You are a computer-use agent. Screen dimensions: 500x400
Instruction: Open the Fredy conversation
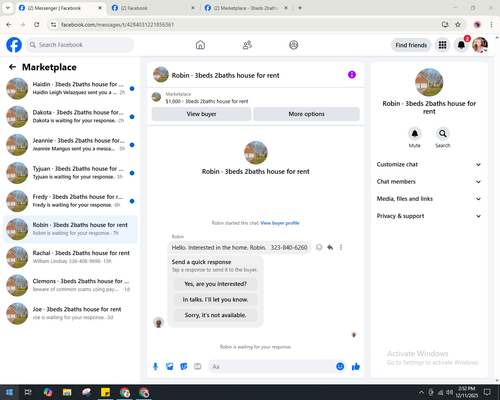coord(70,201)
